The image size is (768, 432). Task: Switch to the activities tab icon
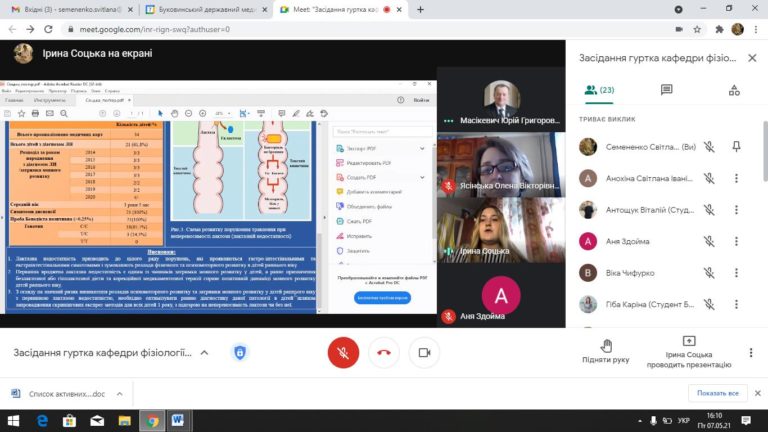pyautogui.click(x=734, y=90)
